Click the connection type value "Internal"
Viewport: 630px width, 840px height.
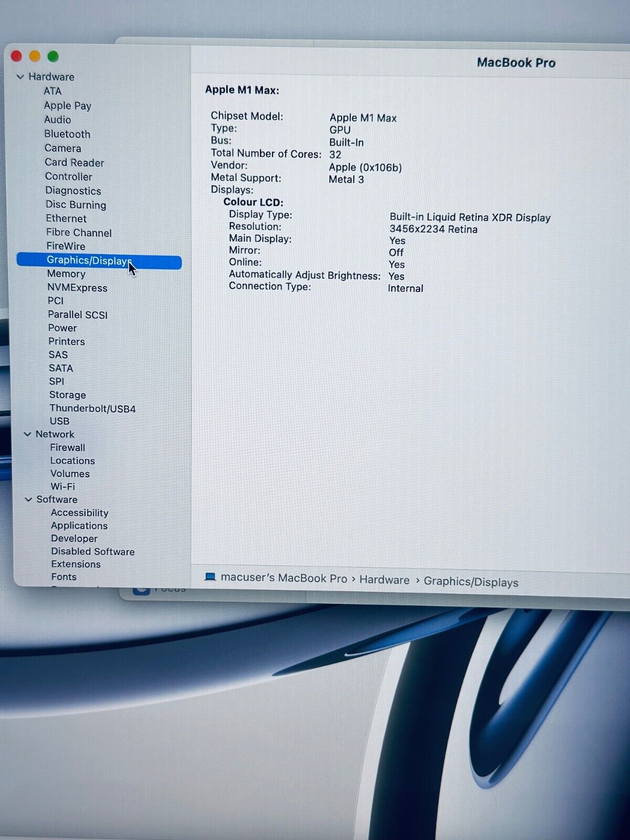click(405, 288)
